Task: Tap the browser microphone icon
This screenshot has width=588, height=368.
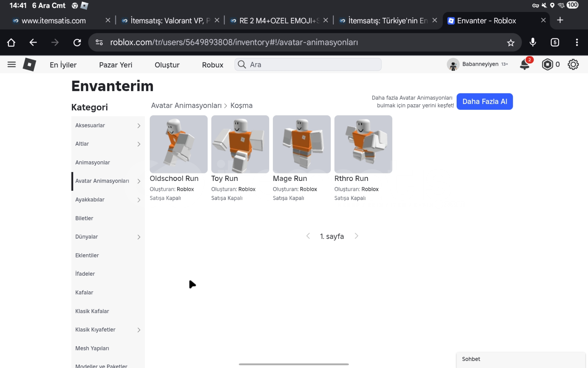Action: click(x=533, y=42)
